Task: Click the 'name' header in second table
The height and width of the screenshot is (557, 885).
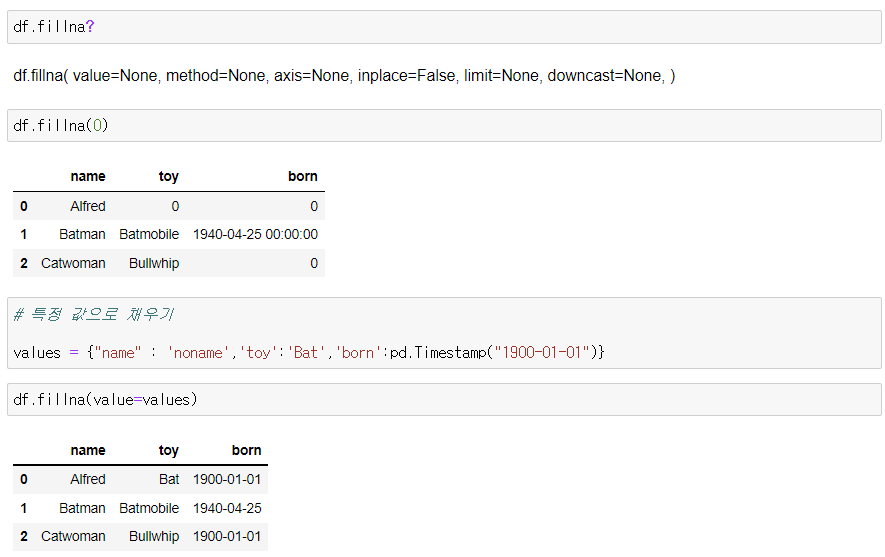Action: (x=87, y=450)
